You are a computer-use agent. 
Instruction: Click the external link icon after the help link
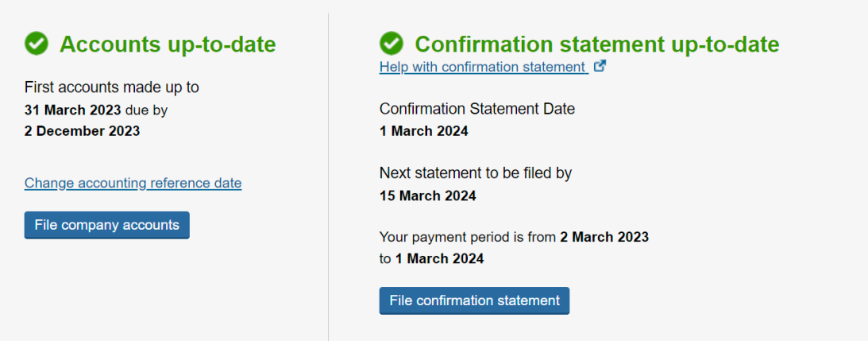(600, 66)
